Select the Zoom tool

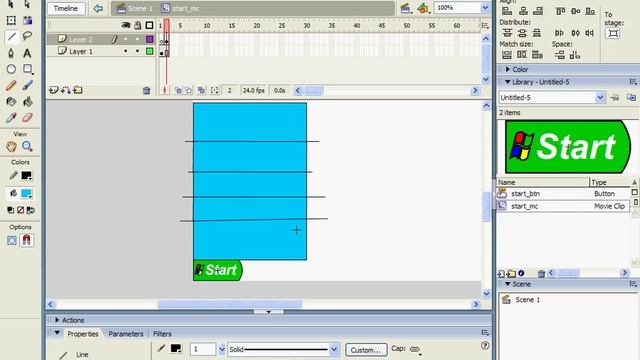point(27,146)
